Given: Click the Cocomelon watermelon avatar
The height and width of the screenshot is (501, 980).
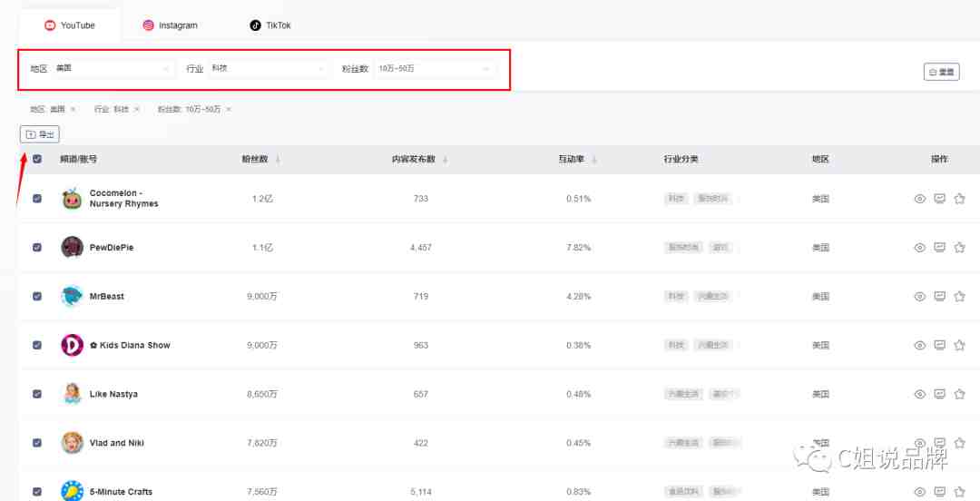Looking at the screenshot, I should (72, 198).
